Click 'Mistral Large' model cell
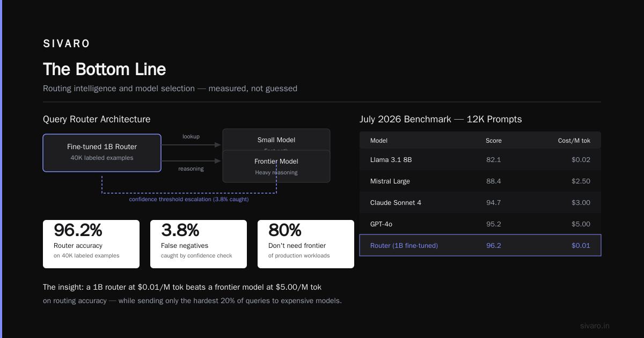 (390, 181)
